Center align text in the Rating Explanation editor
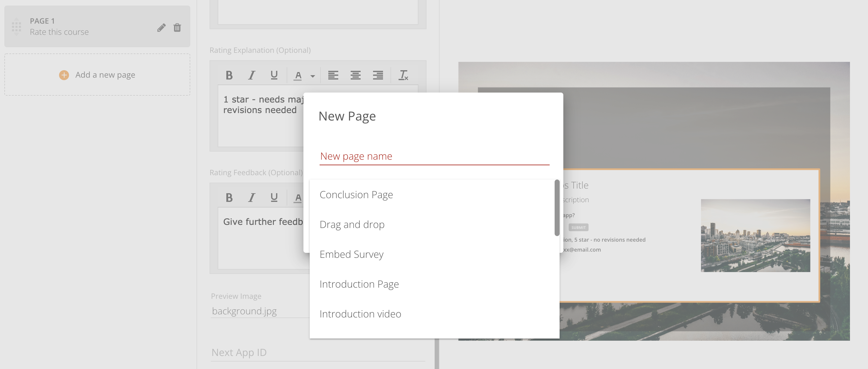The height and width of the screenshot is (369, 868). point(355,75)
